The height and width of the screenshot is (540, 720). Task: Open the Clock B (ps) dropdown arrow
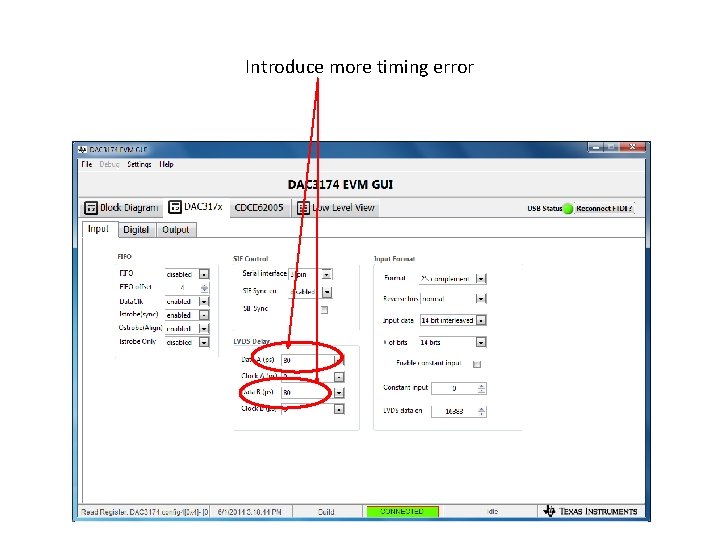click(339, 409)
